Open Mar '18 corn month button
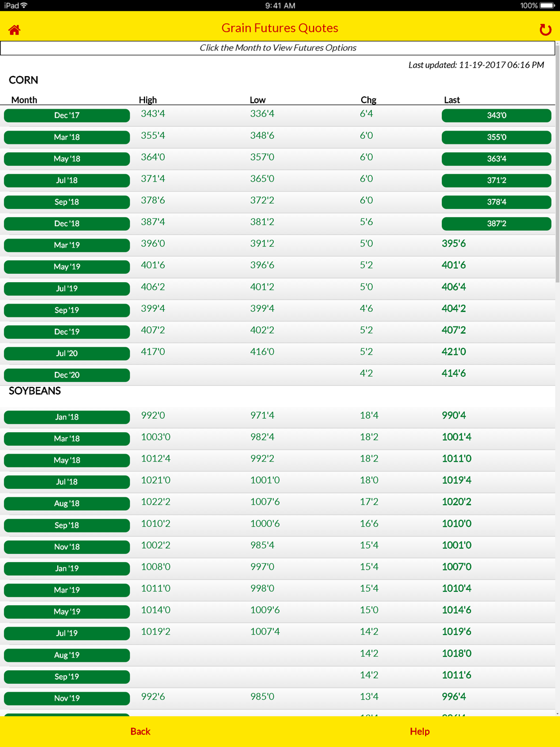The width and height of the screenshot is (560, 747). pos(67,137)
